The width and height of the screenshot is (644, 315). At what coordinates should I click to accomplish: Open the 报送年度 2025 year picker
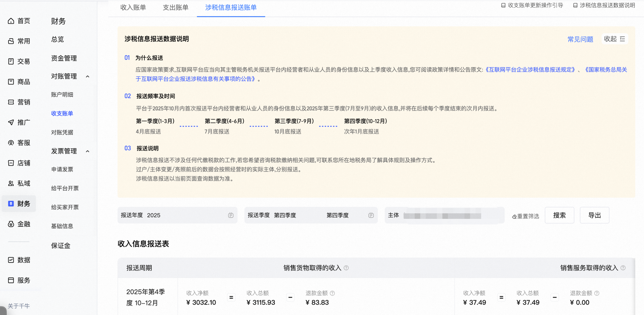pyautogui.click(x=177, y=215)
